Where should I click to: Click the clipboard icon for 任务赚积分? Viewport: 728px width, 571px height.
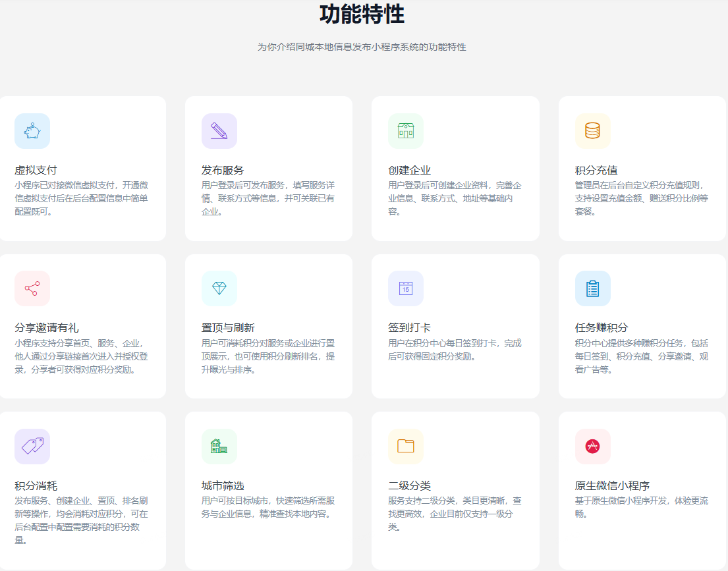tap(592, 288)
